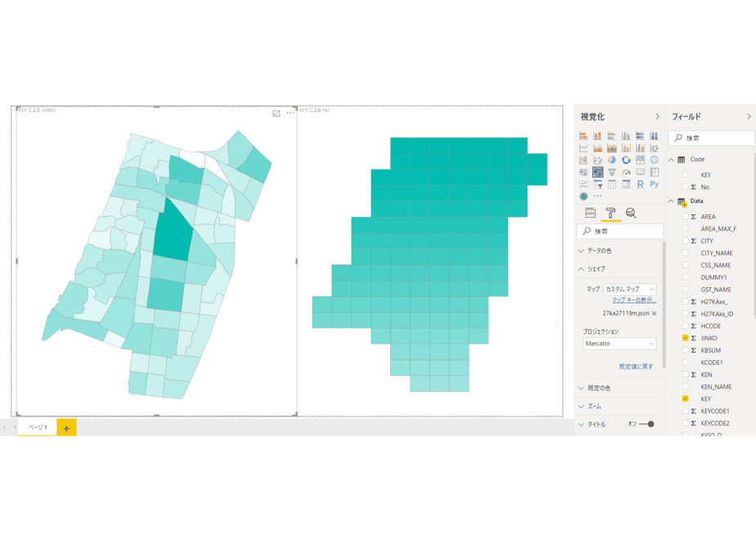Click search box in フィールド pane
Image resolution: width=756 pixels, height=540 pixels.
click(x=712, y=138)
